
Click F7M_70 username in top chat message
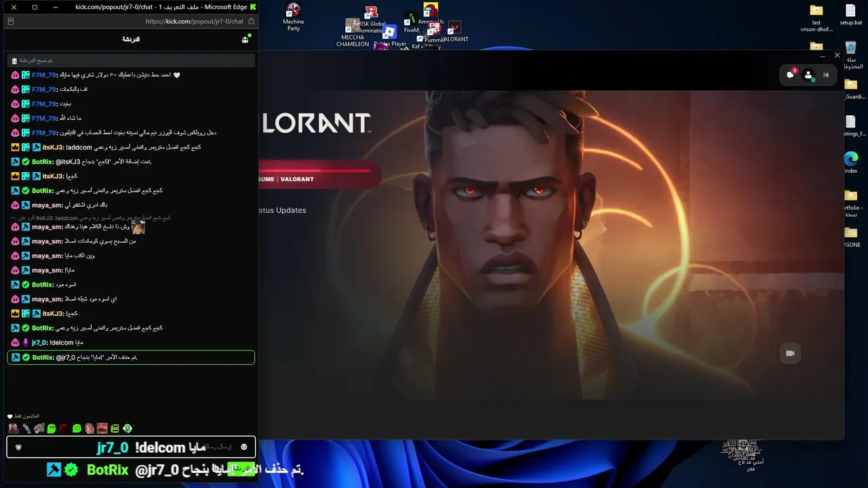pyautogui.click(x=44, y=75)
